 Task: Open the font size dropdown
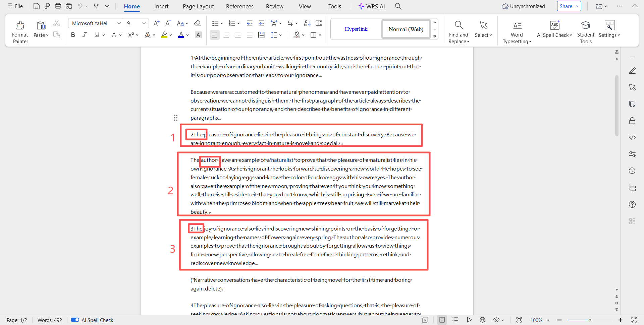tap(144, 23)
